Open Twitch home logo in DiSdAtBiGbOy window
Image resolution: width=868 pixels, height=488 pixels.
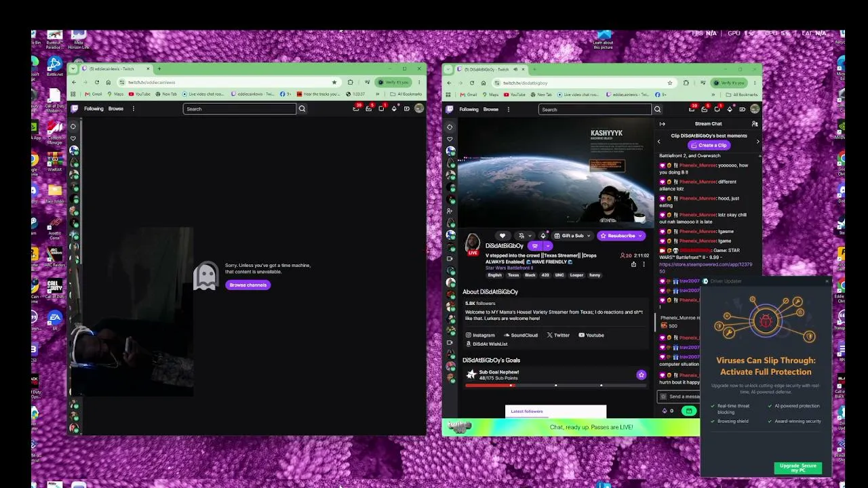click(x=450, y=109)
